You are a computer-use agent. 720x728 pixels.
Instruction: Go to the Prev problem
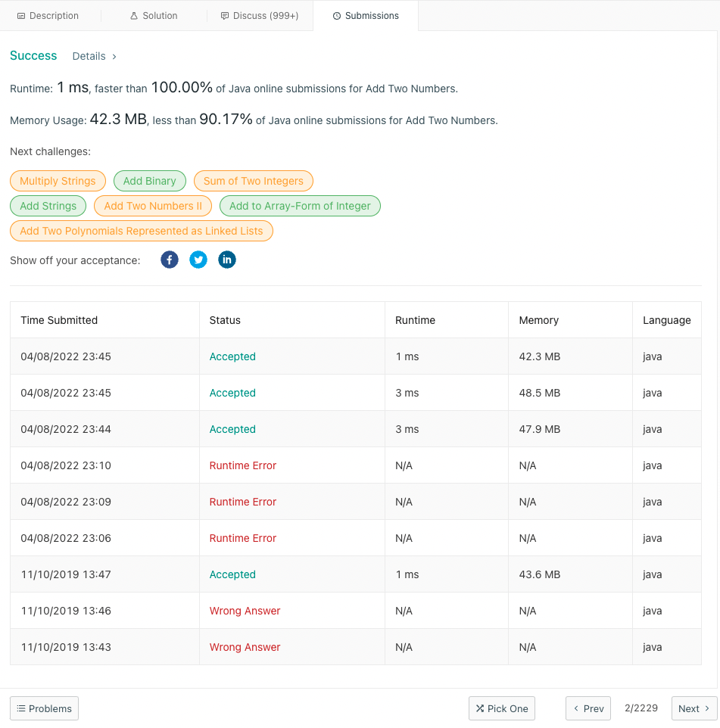coord(588,708)
